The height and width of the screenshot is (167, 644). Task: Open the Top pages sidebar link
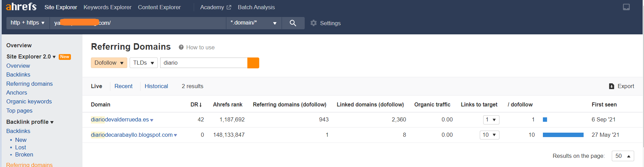(19, 111)
